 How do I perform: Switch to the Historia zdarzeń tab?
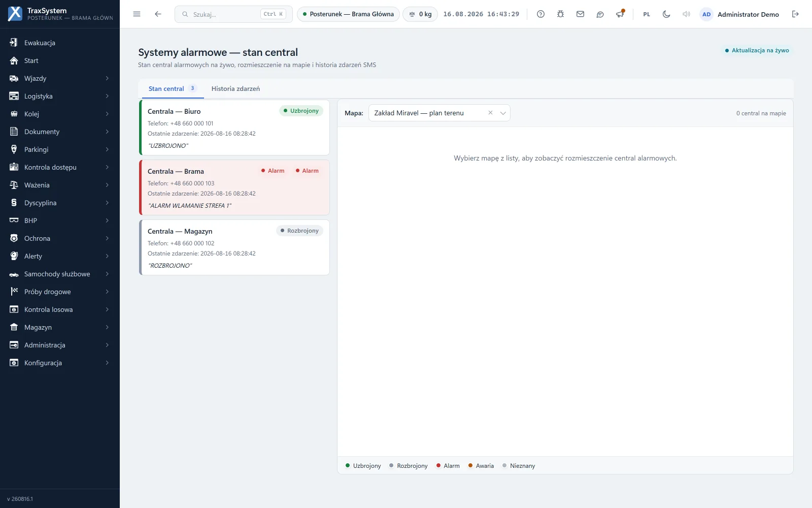point(235,89)
